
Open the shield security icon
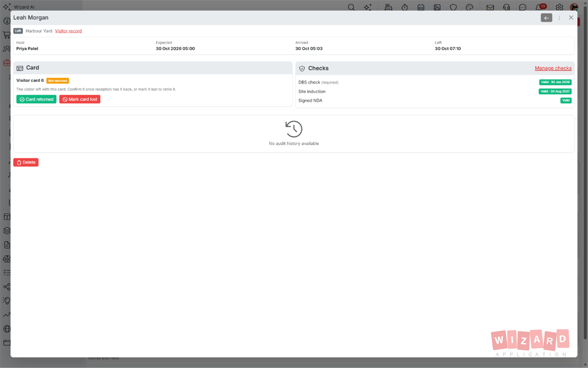pyautogui.click(x=453, y=7)
